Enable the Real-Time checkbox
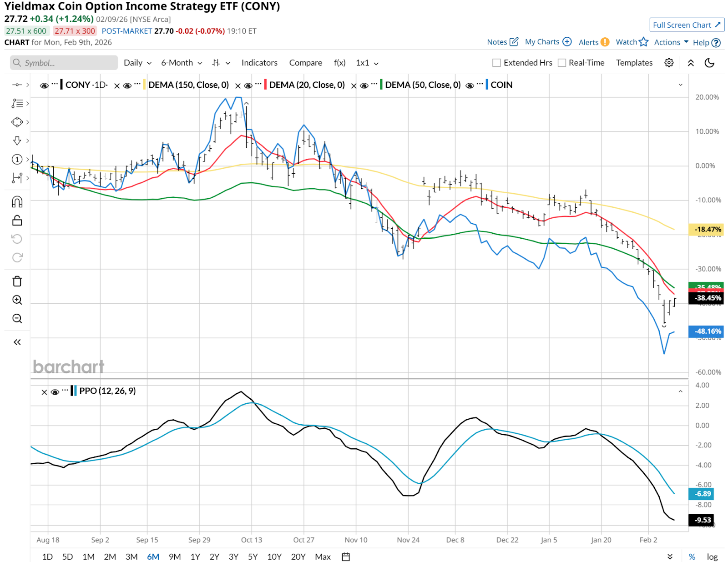Viewport: 728px width, 562px height. (x=562, y=63)
